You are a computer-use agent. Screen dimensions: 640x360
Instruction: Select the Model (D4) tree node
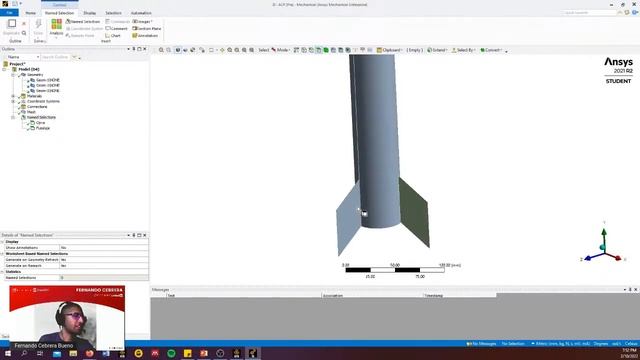[x=29, y=69]
